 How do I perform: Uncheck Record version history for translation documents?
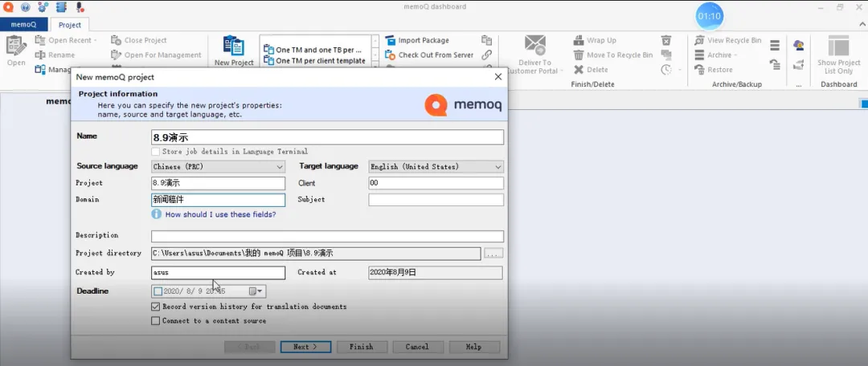click(156, 307)
